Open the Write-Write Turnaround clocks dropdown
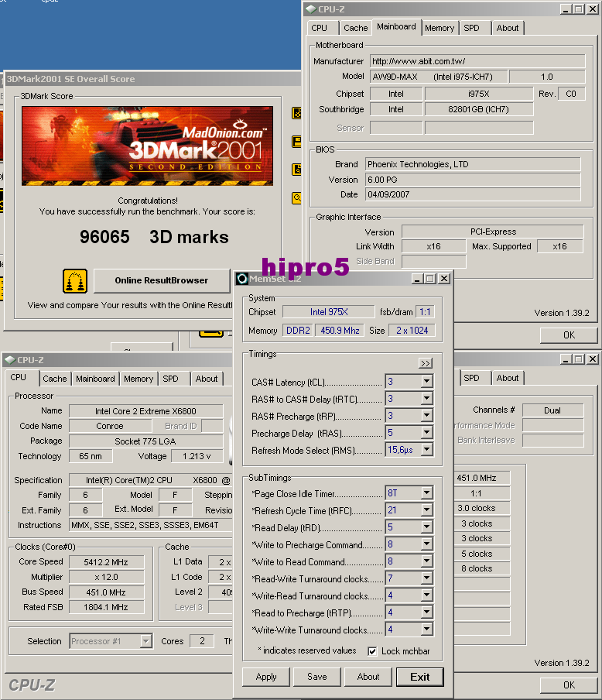The height and width of the screenshot is (700, 602). [x=426, y=630]
